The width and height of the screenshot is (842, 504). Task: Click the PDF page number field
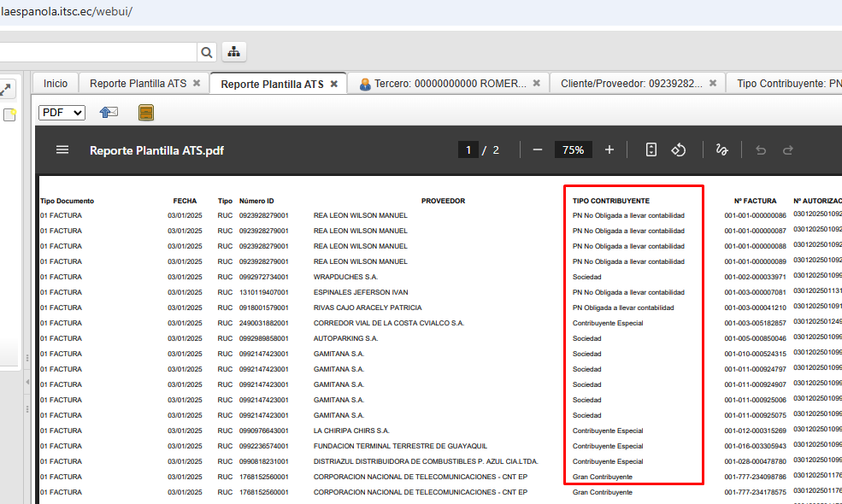468,149
